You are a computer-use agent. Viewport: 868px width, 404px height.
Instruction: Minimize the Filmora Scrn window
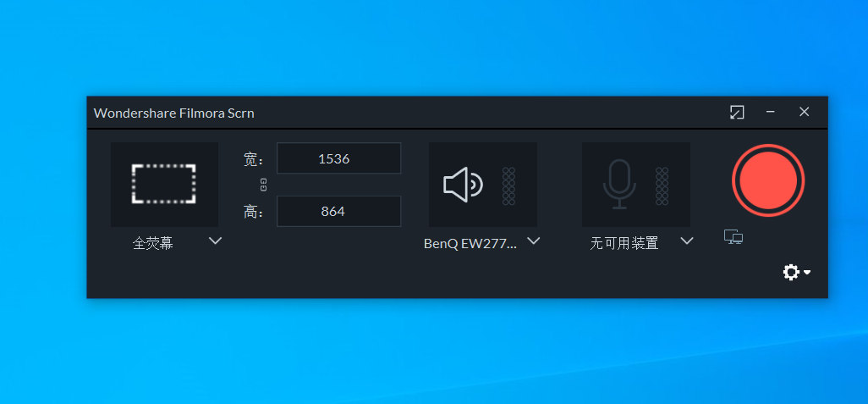(770, 112)
